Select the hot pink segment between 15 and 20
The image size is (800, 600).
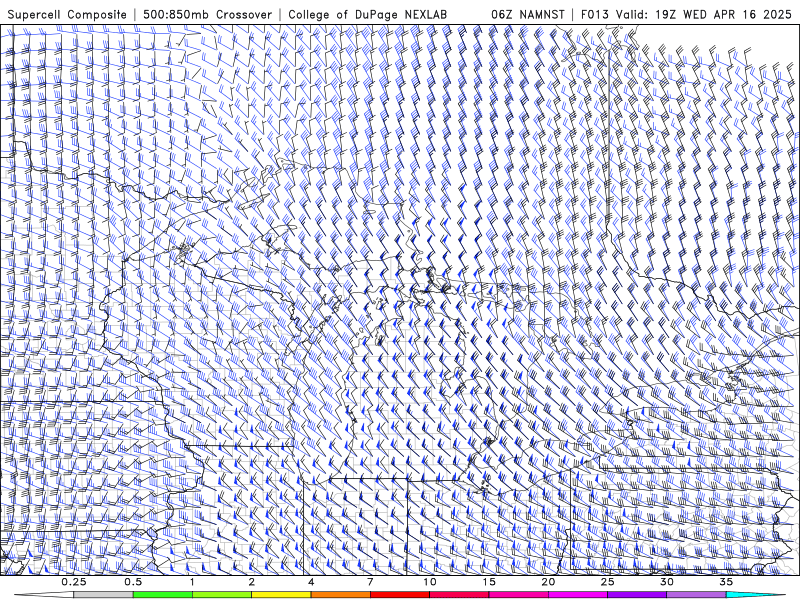pyautogui.click(x=518, y=595)
